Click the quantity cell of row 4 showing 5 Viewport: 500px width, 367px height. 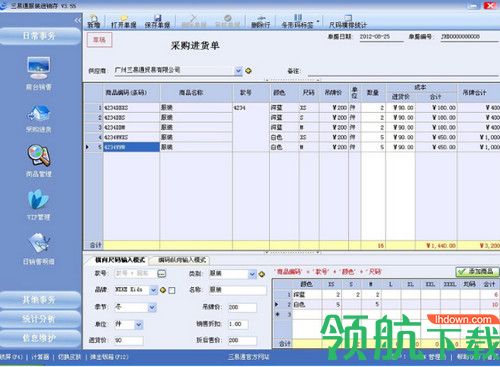click(x=373, y=137)
